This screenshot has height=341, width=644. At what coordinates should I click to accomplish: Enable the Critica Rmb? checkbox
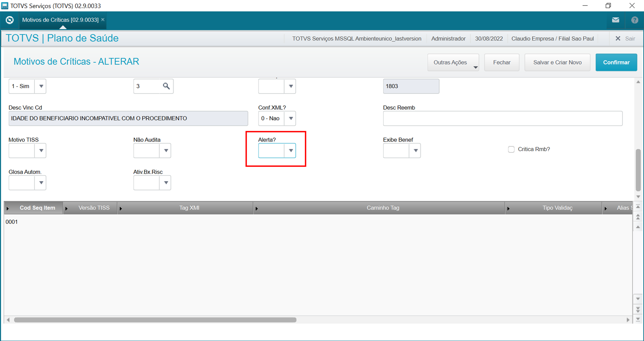tap(511, 149)
